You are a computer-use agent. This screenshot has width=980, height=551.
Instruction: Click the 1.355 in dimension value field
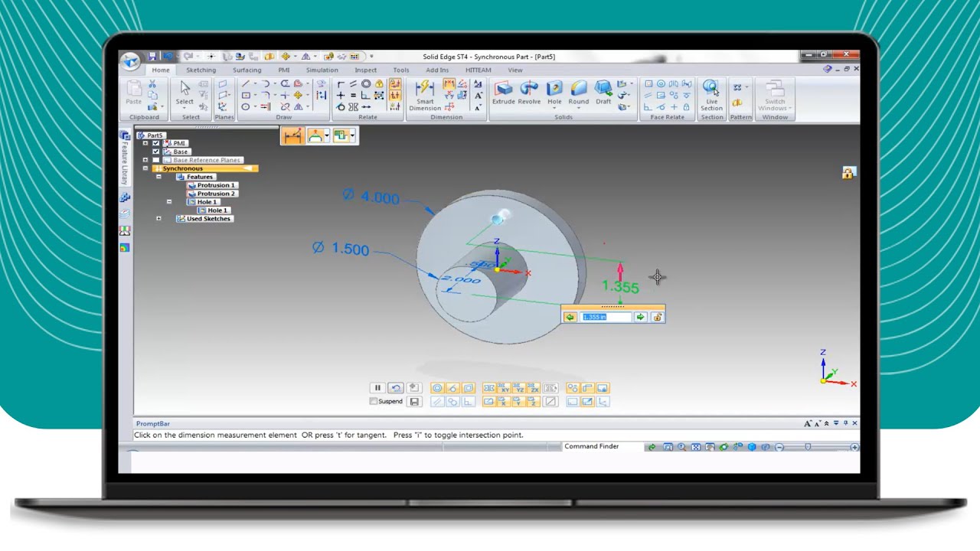(606, 317)
